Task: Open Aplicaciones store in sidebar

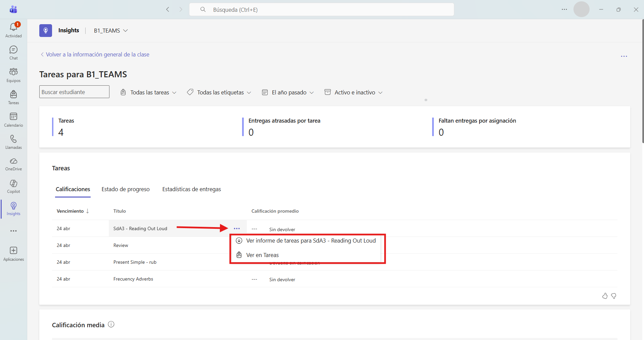Action: point(13,254)
